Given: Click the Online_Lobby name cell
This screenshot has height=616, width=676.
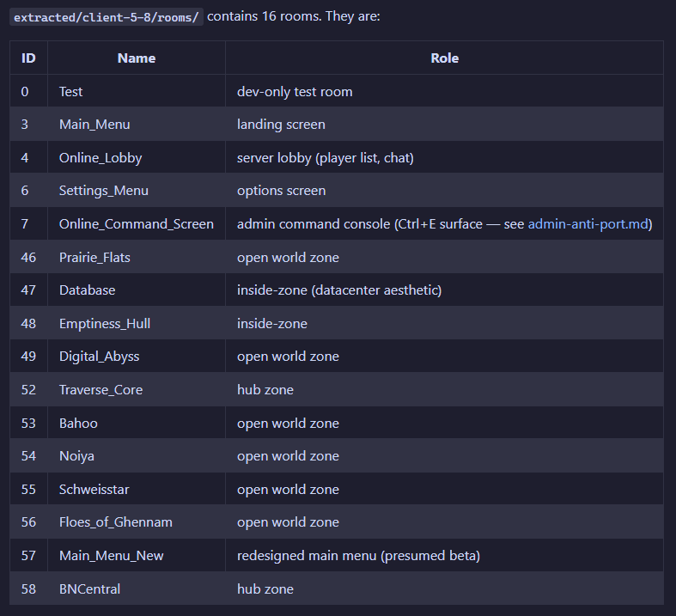Looking at the screenshot, I should (137, 157).
